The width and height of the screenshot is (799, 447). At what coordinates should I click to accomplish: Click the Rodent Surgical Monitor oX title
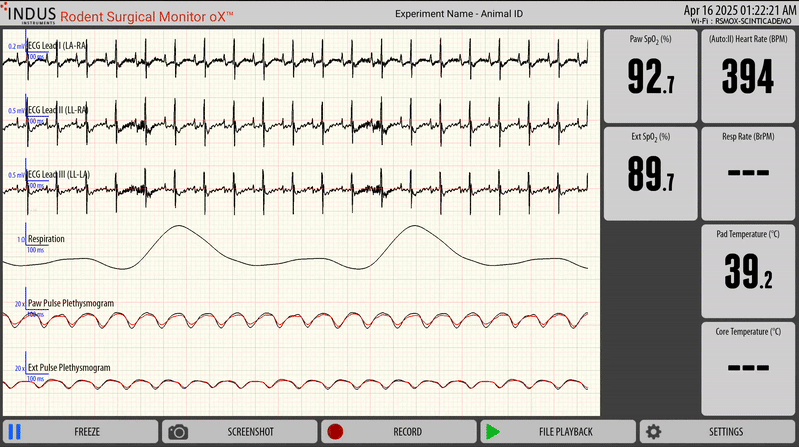(147, 16)
